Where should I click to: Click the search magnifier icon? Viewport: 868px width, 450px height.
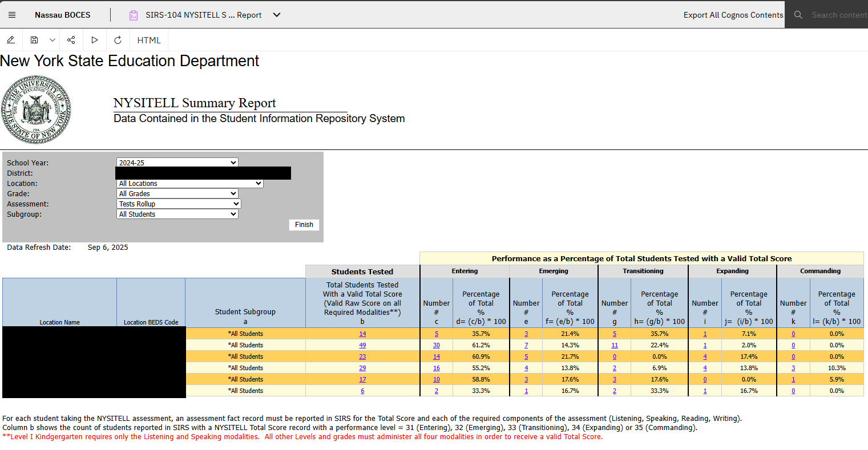tap(798, 15)
